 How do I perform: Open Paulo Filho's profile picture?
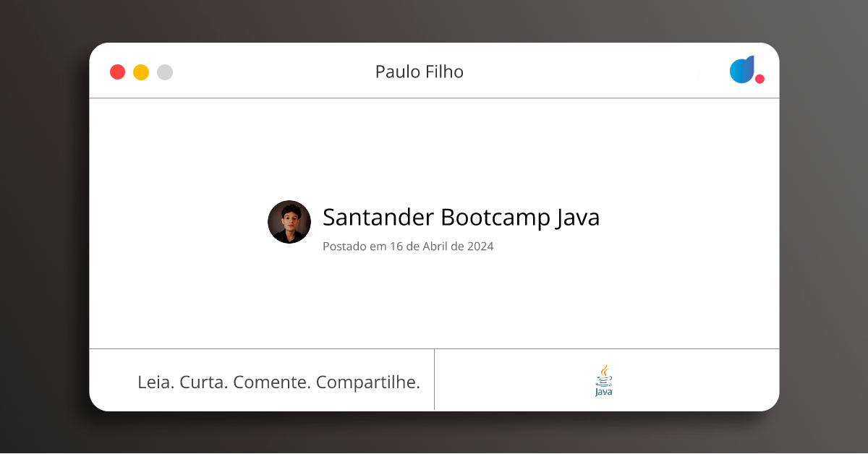click(x=289, y=222)
